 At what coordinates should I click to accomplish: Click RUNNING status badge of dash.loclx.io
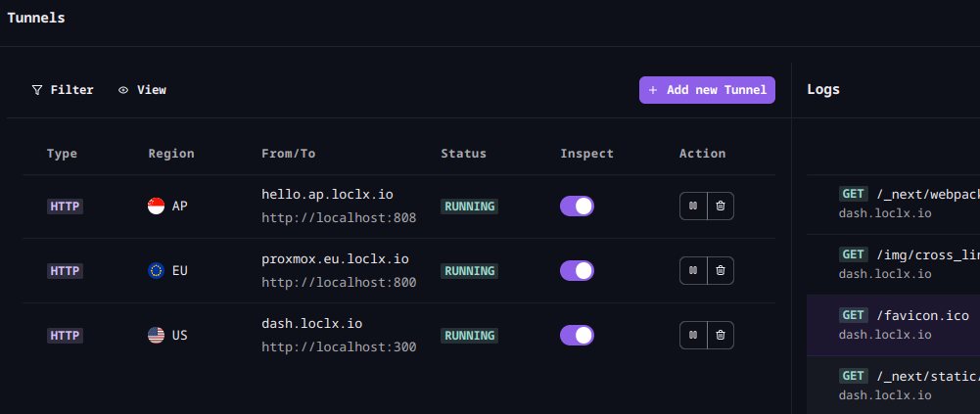[x=470, y=335]
